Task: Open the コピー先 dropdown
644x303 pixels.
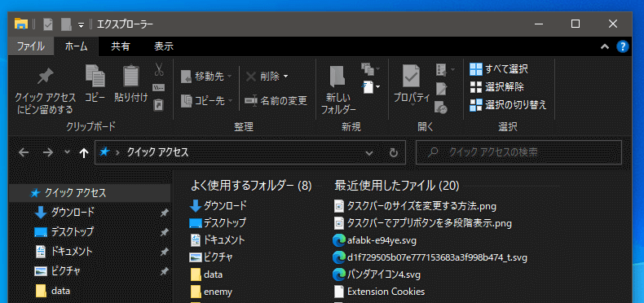Action: tap(230, 100)
